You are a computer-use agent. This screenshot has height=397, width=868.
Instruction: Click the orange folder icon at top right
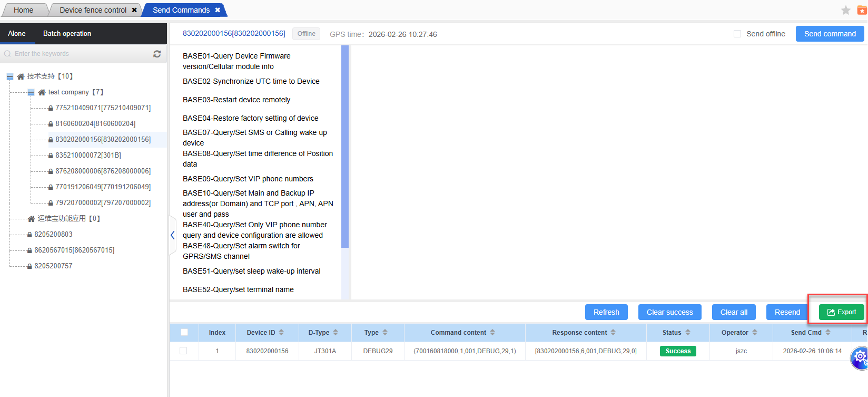coord(862,11)
